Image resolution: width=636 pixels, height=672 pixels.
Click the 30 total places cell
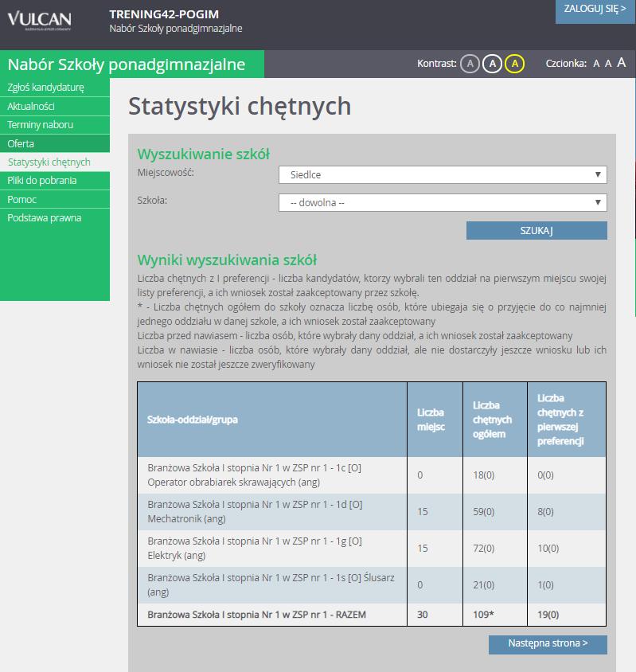(x=435, y=615)
